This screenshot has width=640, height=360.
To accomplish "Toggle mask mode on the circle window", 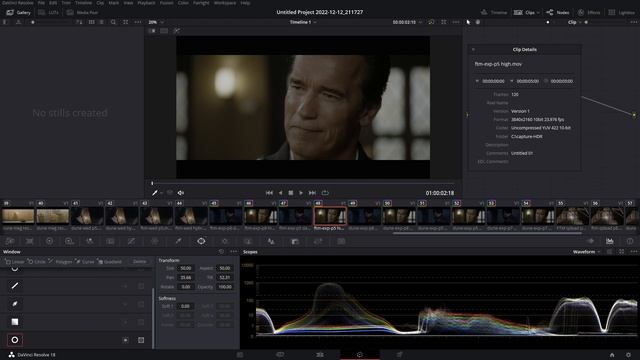I will click(141, 340).
